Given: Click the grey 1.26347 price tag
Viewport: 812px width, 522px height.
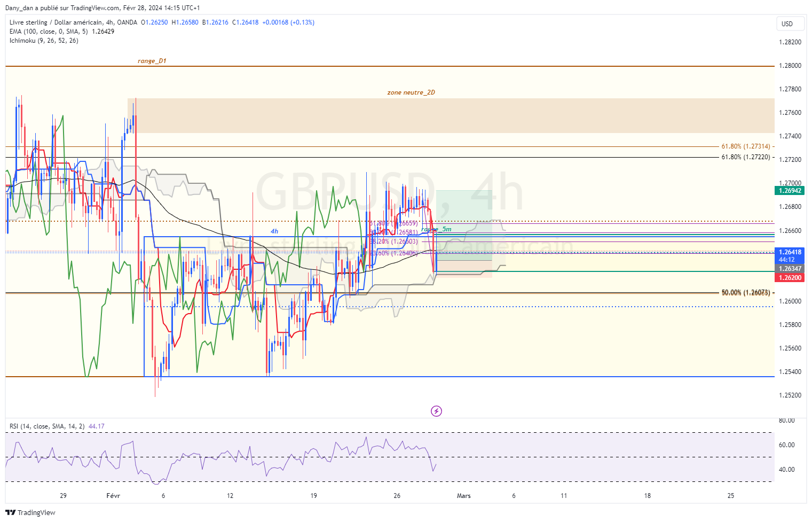Looking at the screenshot, I should (790, 269).
